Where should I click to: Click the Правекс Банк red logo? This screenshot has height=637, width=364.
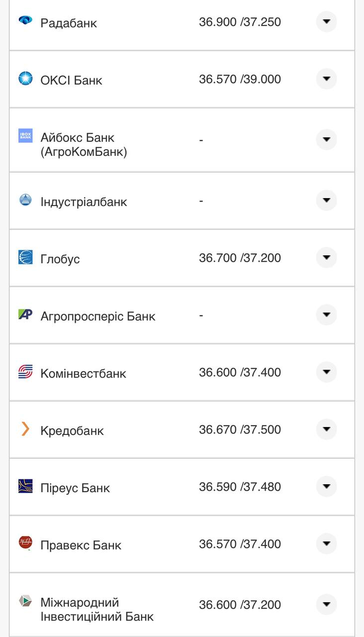point(25,543)
